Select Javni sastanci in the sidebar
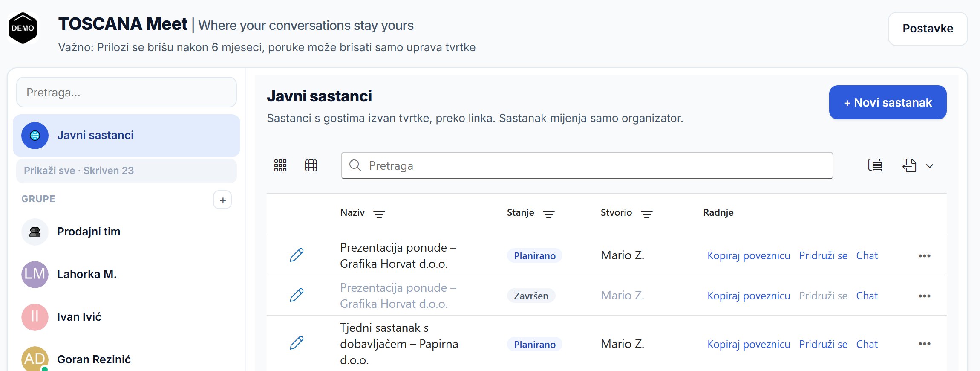 tap(127, 135)
